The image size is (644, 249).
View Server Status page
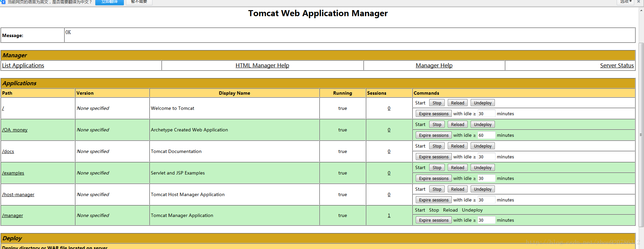(x=617, y=65)
